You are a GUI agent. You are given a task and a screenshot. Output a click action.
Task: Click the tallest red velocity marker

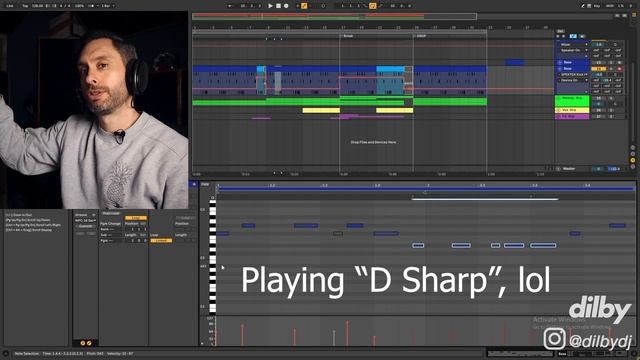[347, 333]
